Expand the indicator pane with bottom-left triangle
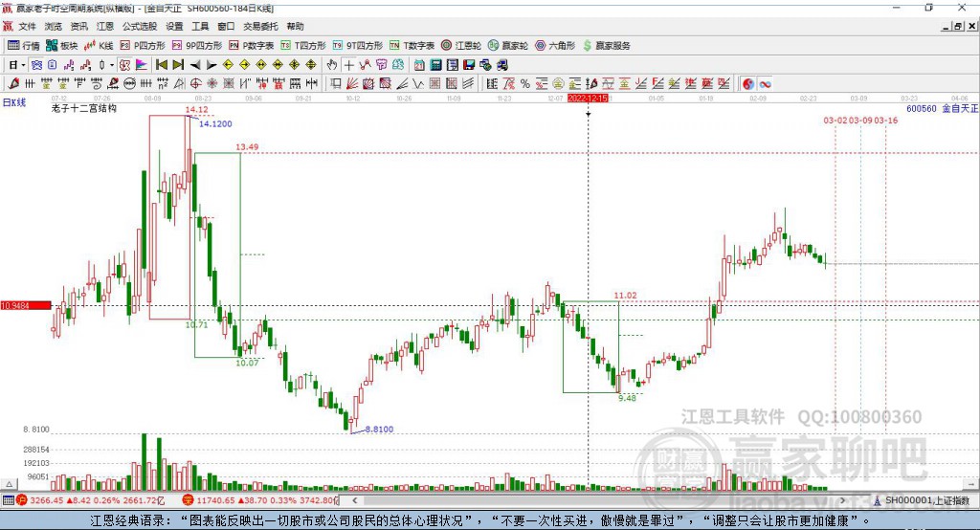 pos(9,484)
